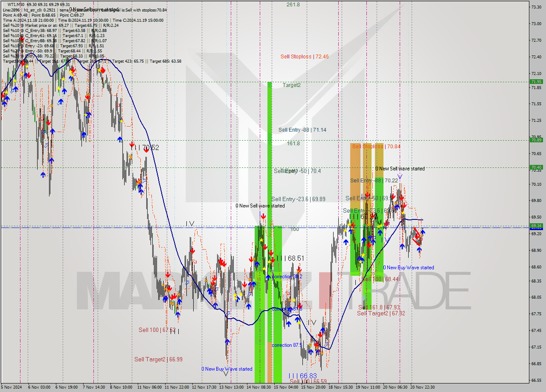Click the 68.05 price axis value
The width and height of the screenshot is (546, 392).
pyautogui.click(x=536, y=297)
